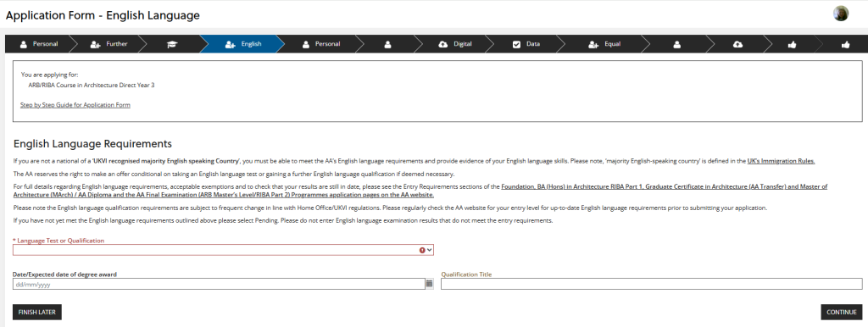The height and width of the screenshot is (327, 868).
Task: Focus the Qualification Title field
Action: 652,284
